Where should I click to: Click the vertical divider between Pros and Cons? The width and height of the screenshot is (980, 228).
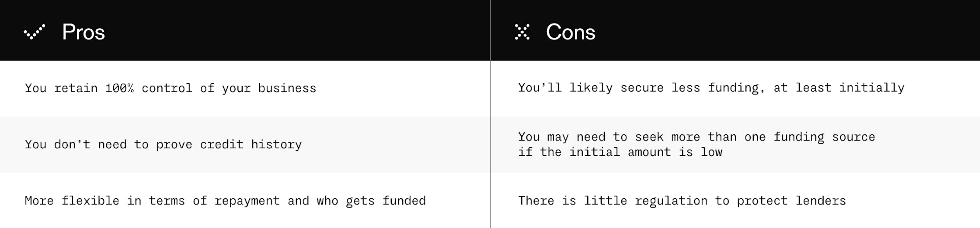coord(490,114)
